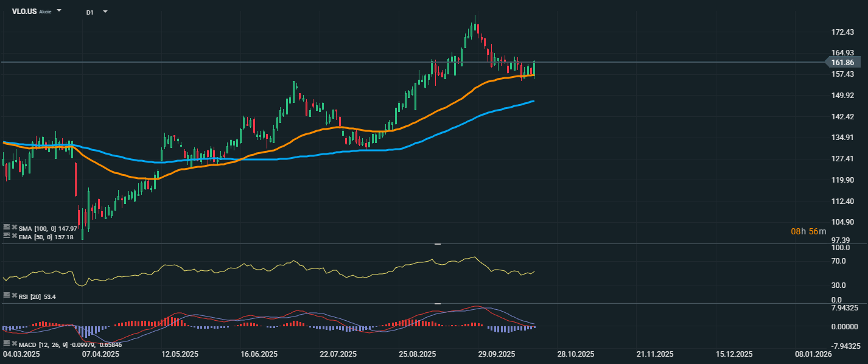868x364 pixels.
Task: Click the RSI panel top resize handle
Action: [437, 244]
